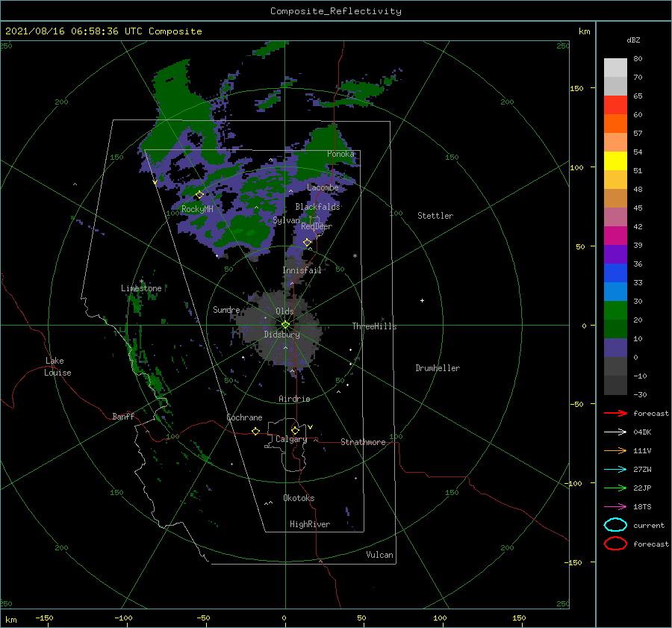Click the HighRiver town label

point(309,524)
